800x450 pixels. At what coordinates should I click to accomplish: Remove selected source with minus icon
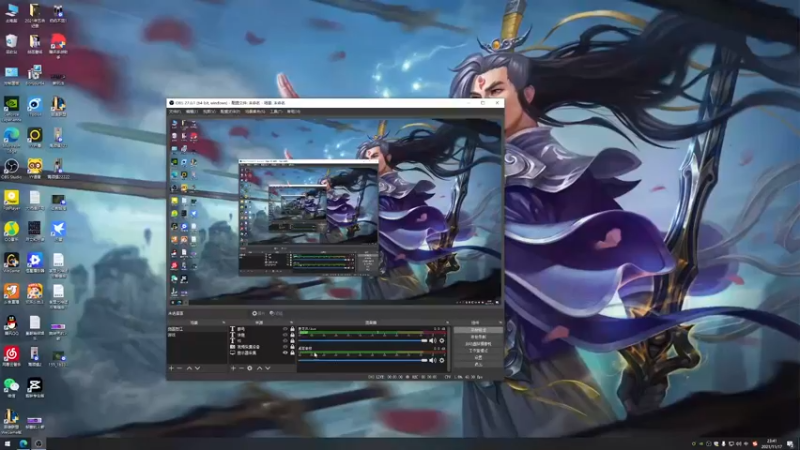coord(241,368)
